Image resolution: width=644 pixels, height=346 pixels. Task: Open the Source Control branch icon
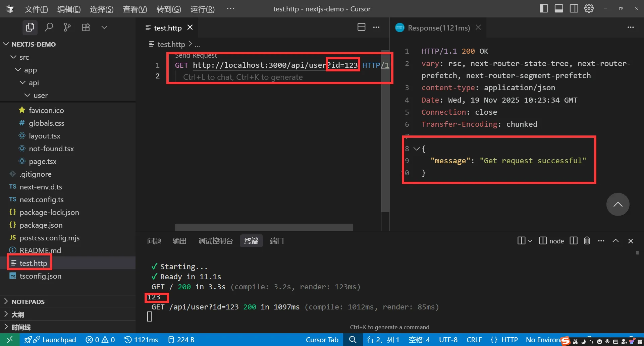[x=67, y=27]
